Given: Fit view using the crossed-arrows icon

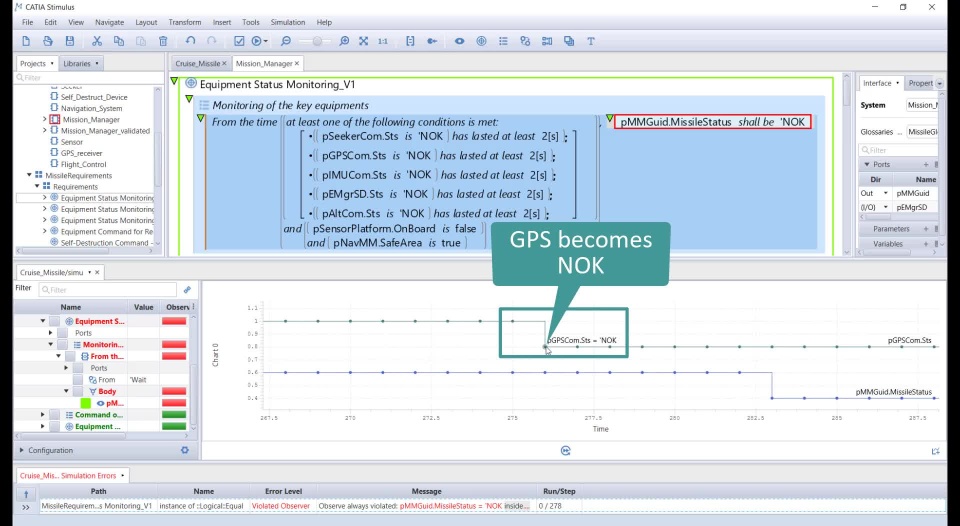Looking at the screenshot, I should 364,41.
